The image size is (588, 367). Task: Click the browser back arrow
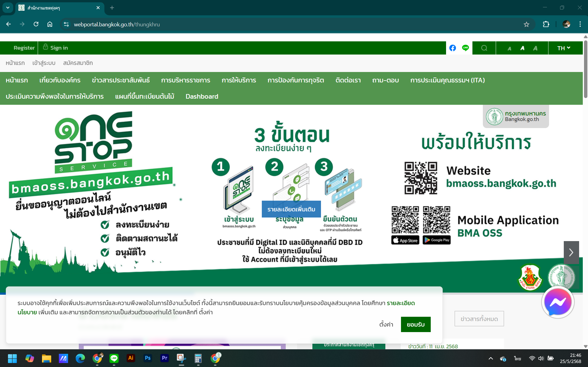click(x=9, y=24)
